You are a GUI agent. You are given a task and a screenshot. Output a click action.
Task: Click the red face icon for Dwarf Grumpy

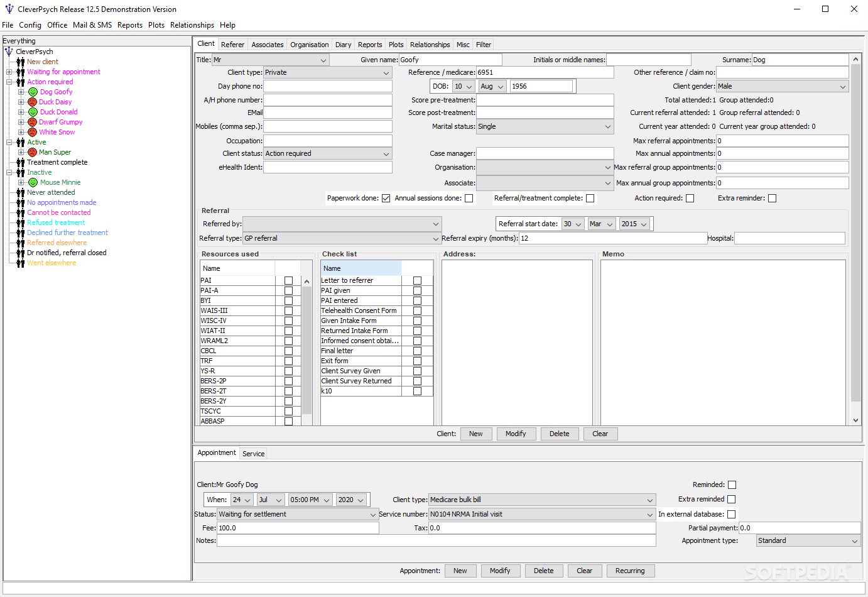32,122
